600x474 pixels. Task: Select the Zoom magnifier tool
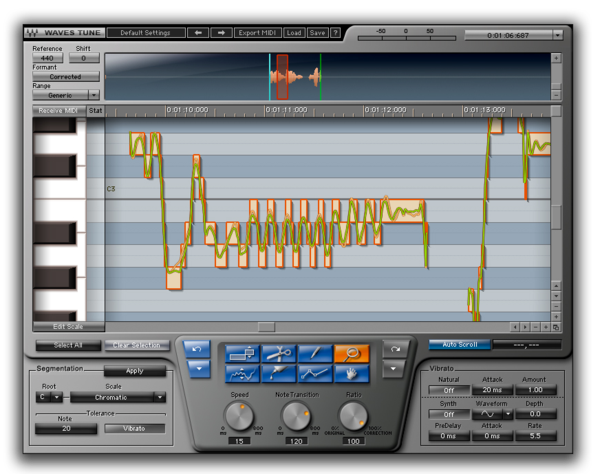(352, 354)
